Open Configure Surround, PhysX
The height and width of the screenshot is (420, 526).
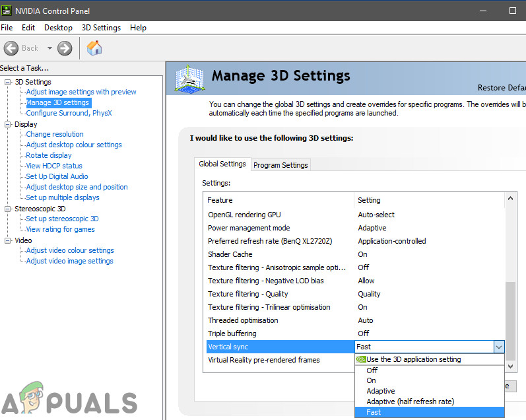click(69, 113)
